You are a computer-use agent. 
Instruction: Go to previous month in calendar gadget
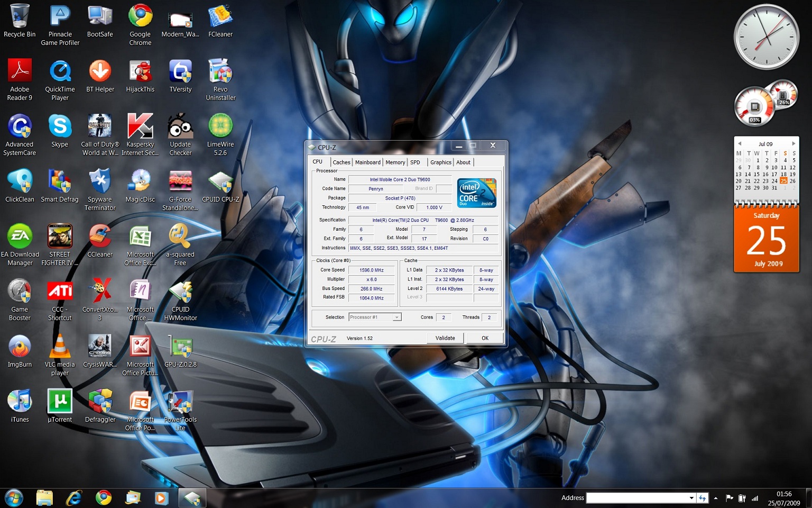[740, 144]
